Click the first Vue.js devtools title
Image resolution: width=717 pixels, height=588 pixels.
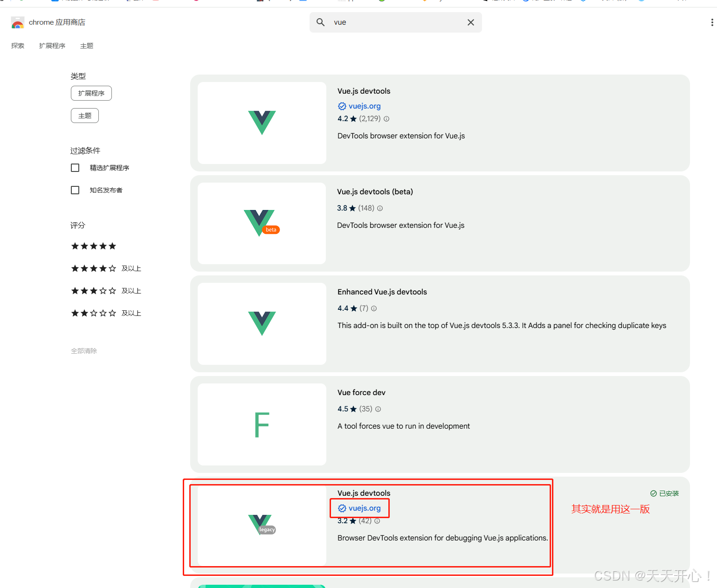[x=364, y=91]
